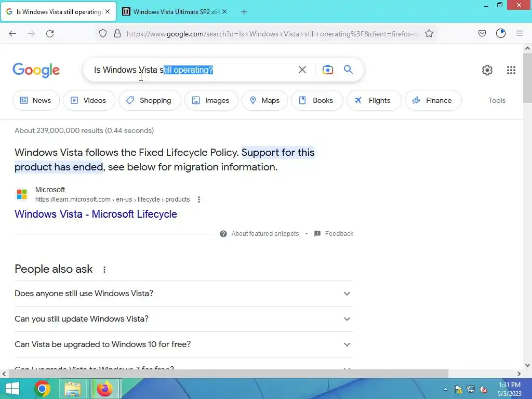
Task: Click the vertical scrollbar thumb
Action: point(527,78)
